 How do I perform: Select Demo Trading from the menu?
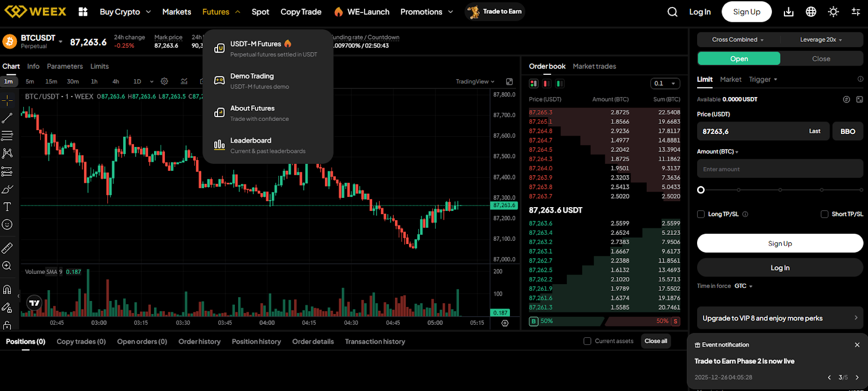pyautogui.click(x=268, y=81)
